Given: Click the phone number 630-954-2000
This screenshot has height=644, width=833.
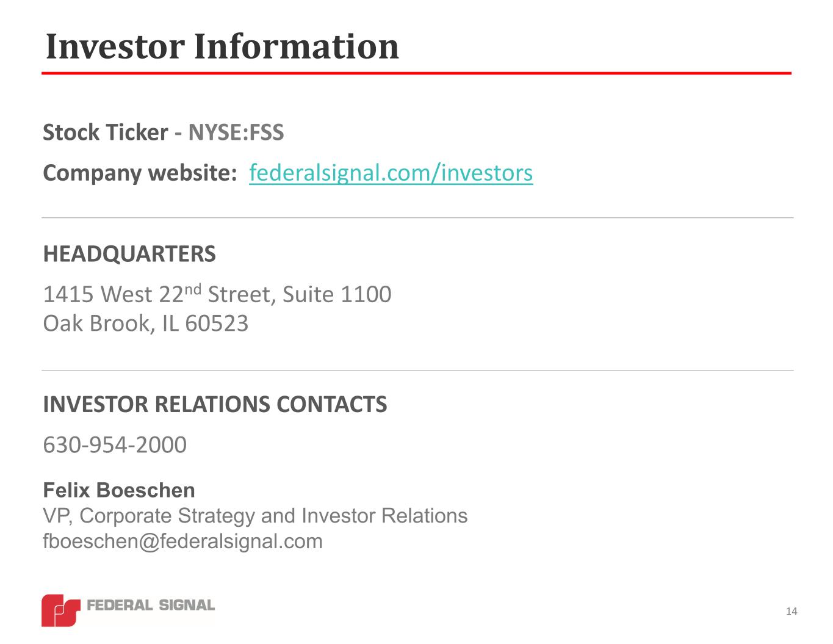Looking at the screenshot, I should click(x=115, y=444).
